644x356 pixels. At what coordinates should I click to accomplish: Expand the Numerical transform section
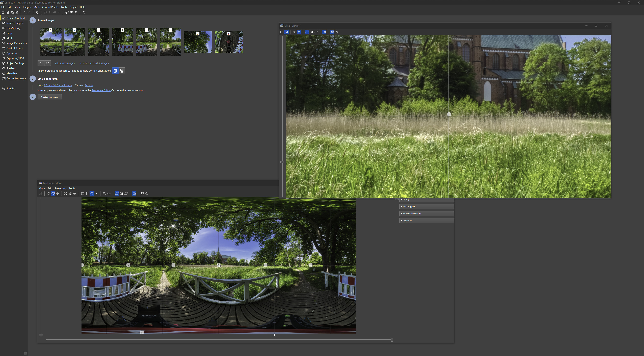coord(426,214)
